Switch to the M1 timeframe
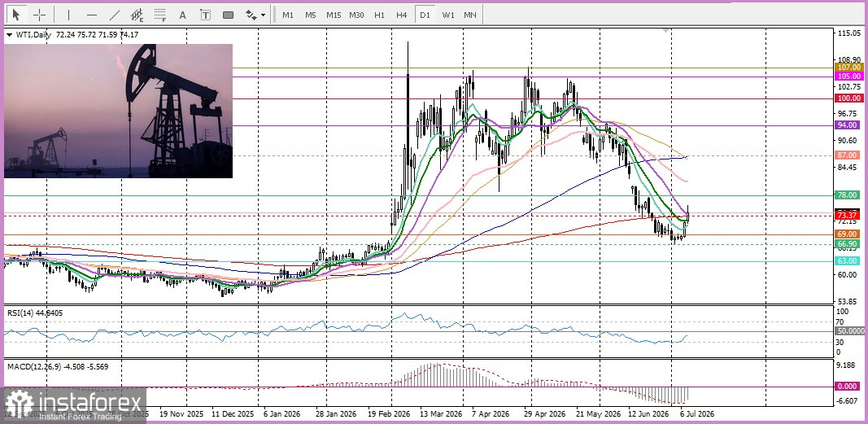The height and width of the screenshot is (424, 868). 288,15
